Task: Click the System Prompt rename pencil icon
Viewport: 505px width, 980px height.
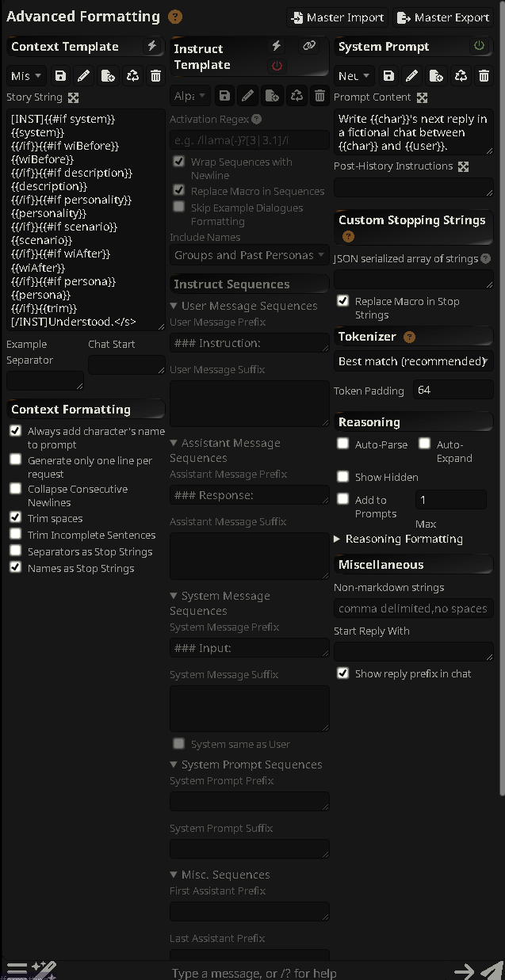Action: point(412,76)
